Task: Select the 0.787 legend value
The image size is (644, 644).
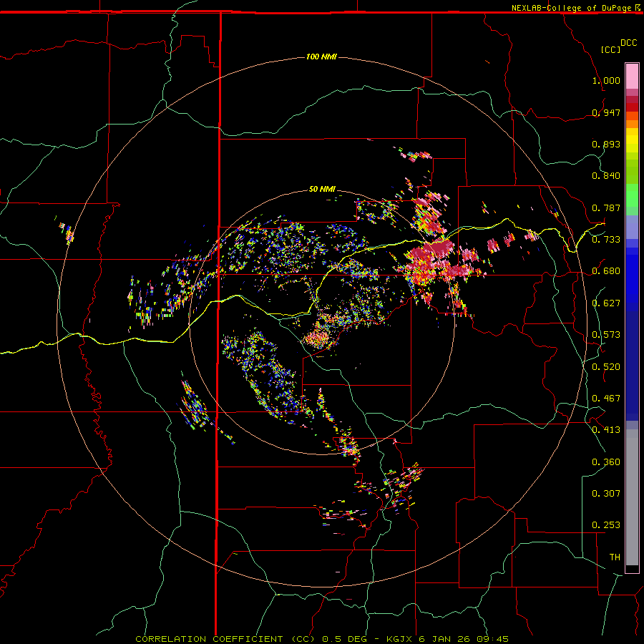Action: click(x=606, y=208)
